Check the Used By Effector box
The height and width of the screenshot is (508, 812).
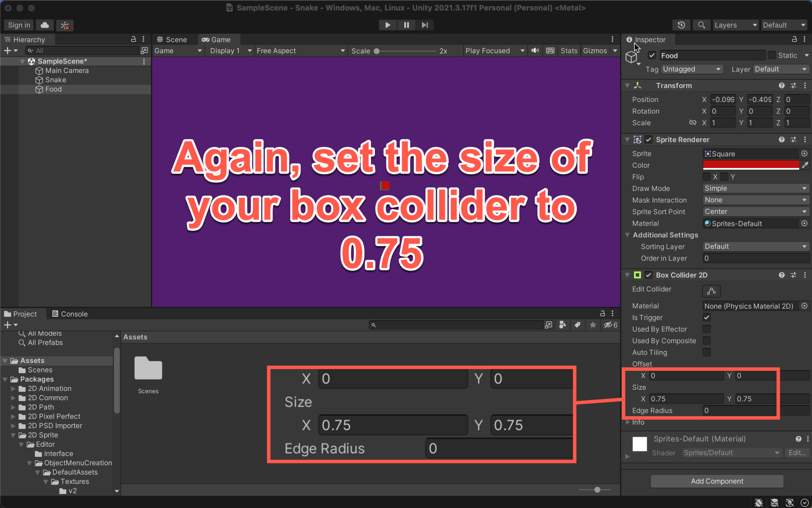pyautogui.click(x=707, y=329)
